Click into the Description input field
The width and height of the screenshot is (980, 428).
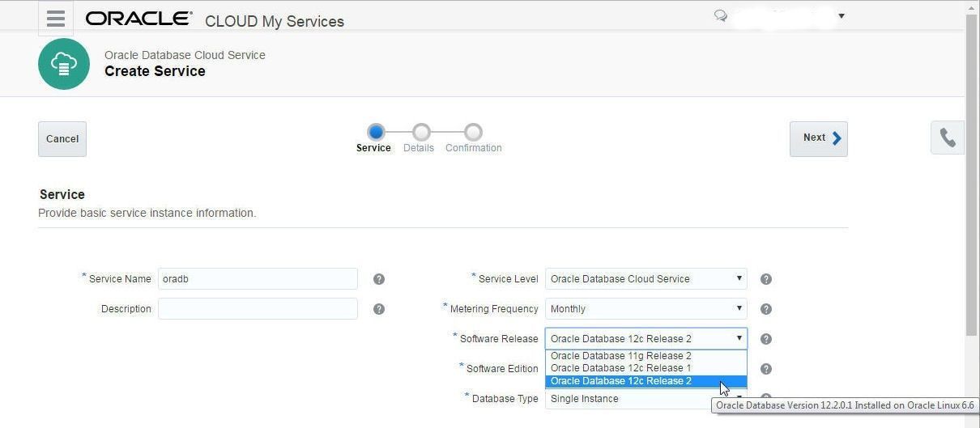click(x=258, y=308)
